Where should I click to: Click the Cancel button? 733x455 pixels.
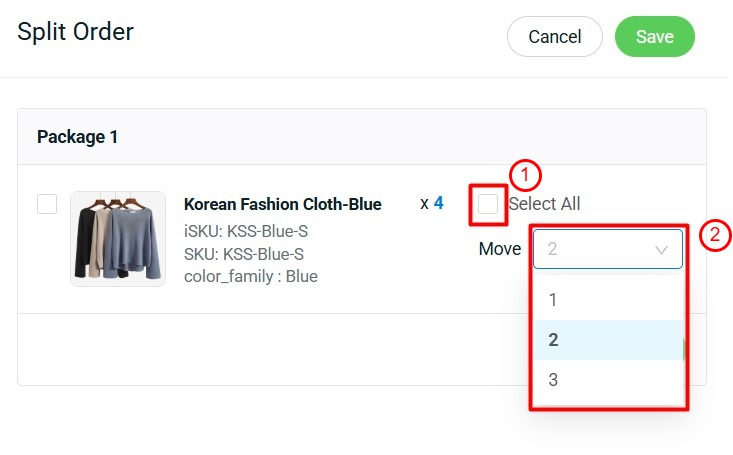(554, 37)
